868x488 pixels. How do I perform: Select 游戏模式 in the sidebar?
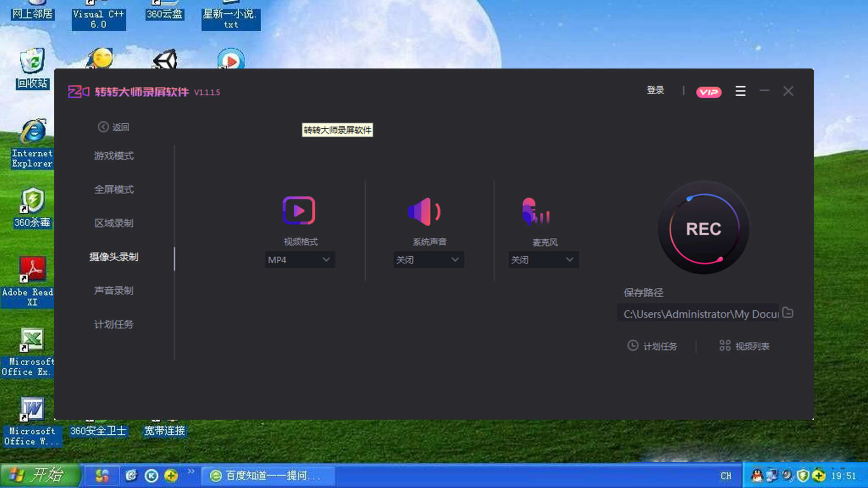(113, 156)
